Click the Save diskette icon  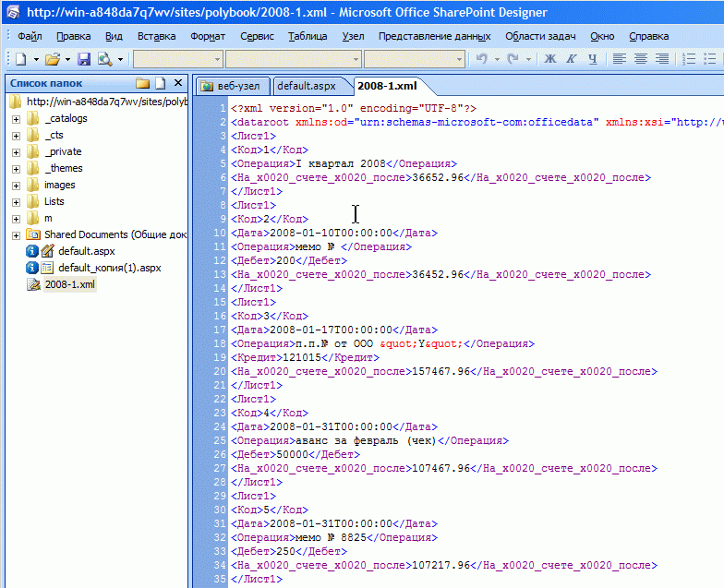[x=83, y=59]
